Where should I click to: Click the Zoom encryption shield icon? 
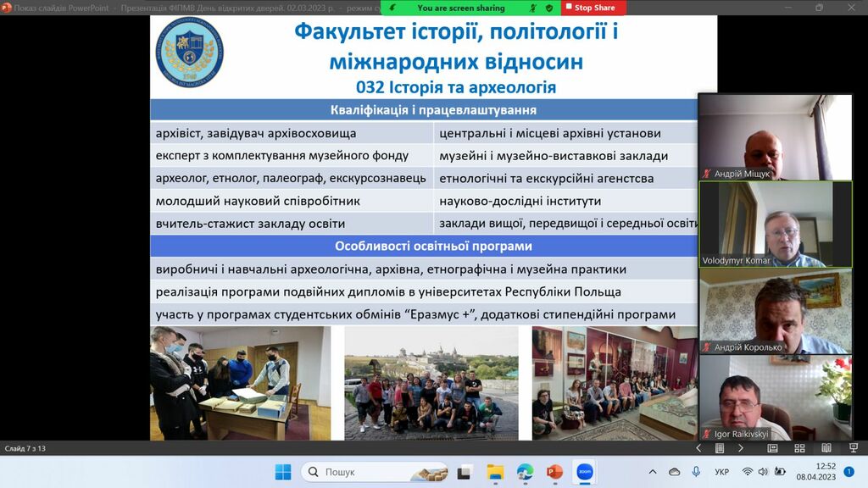tap(548, 8)
